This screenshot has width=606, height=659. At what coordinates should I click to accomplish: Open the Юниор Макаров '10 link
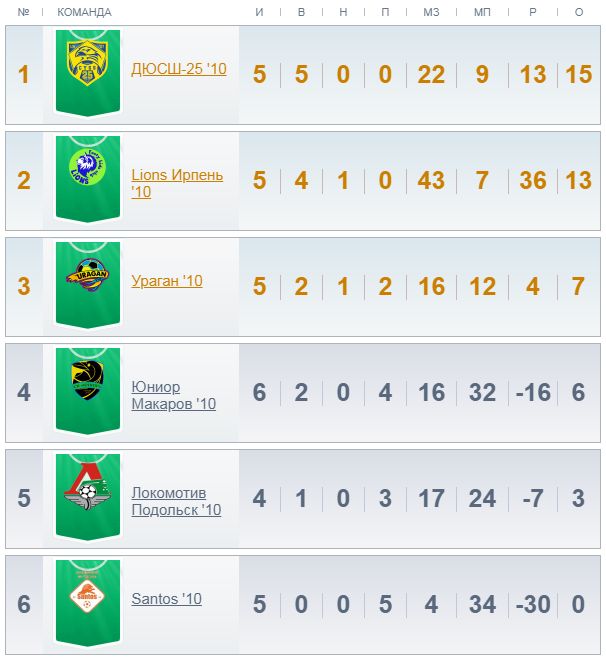[x=174, y=395]
